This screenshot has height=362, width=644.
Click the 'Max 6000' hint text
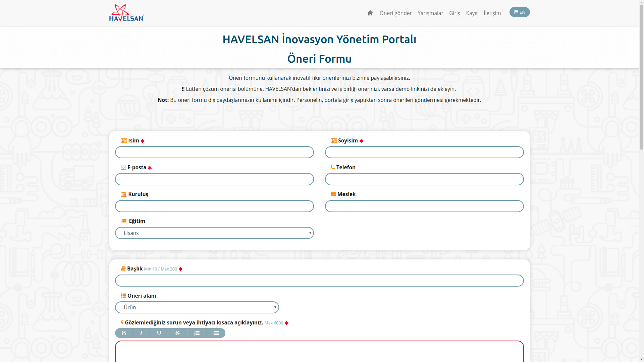point(274,323)
